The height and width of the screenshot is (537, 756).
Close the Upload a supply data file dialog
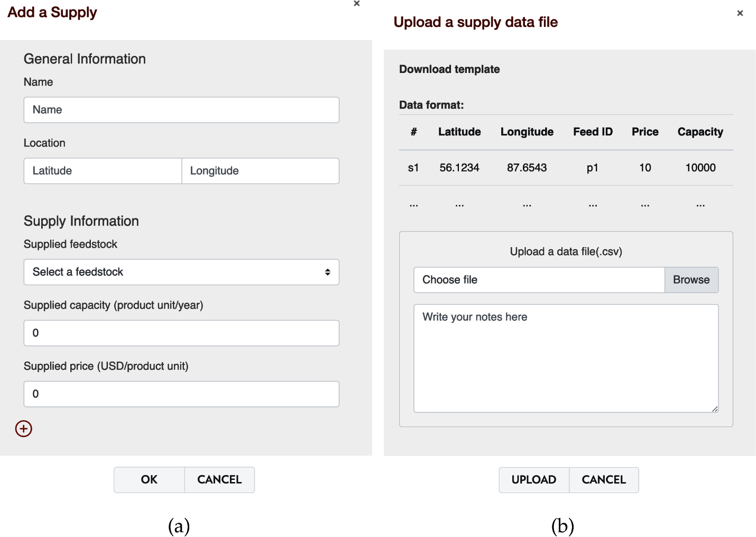740,13
